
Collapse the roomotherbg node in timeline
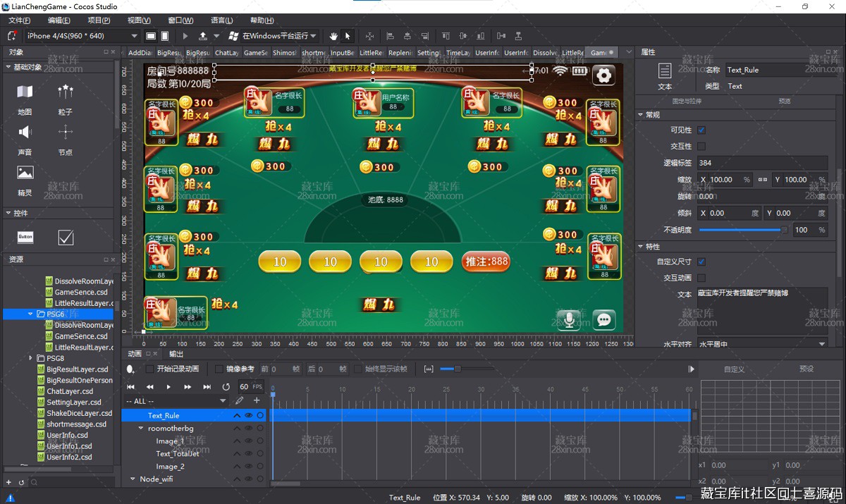[x=141, y=429]
